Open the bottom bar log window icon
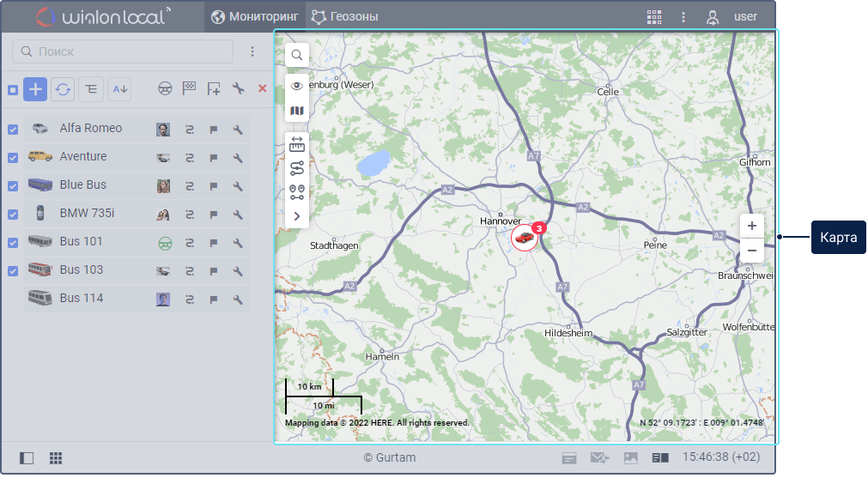The width and height of the screenshot is (868, 478). point(569,458)
